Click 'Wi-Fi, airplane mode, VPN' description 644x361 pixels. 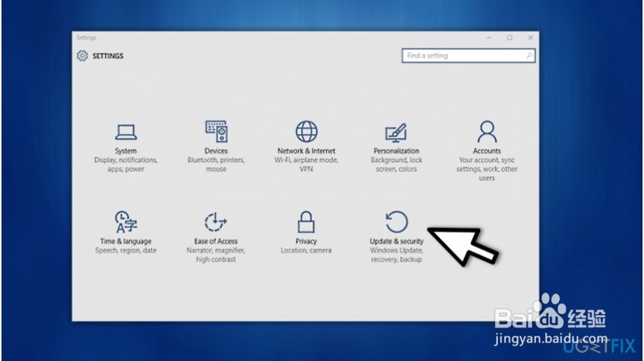pos(307,164)
